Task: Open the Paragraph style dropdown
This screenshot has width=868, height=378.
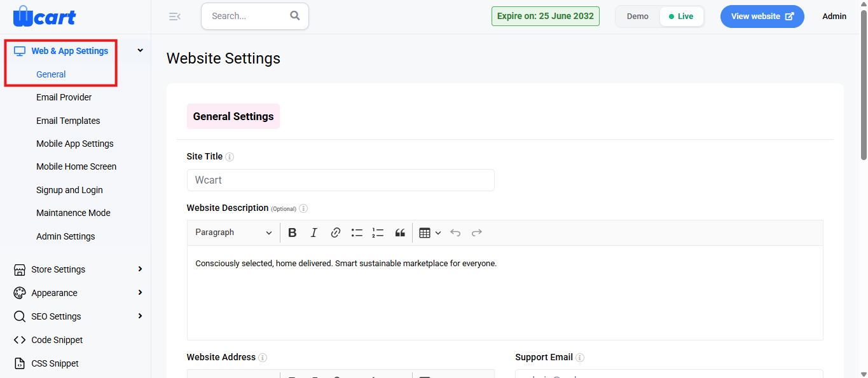Action: click(x=233, y=233)
